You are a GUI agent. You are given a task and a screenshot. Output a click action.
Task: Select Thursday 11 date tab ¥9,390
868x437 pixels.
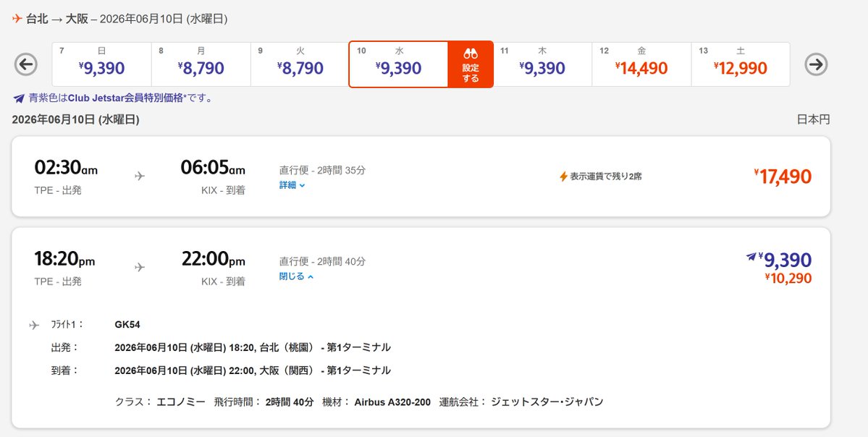tap(542, 64)
